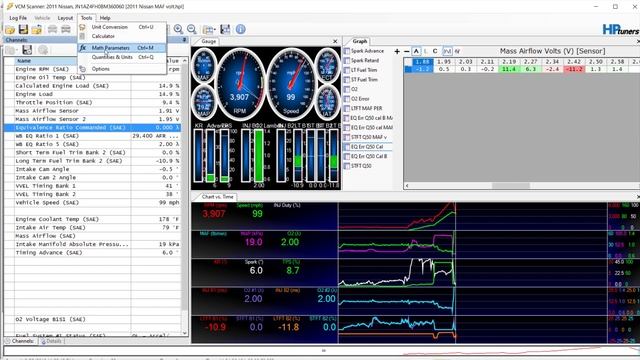Viewport: 640px width, 360px height.
Task: Switch to the Graph tab
Action: 360,41
